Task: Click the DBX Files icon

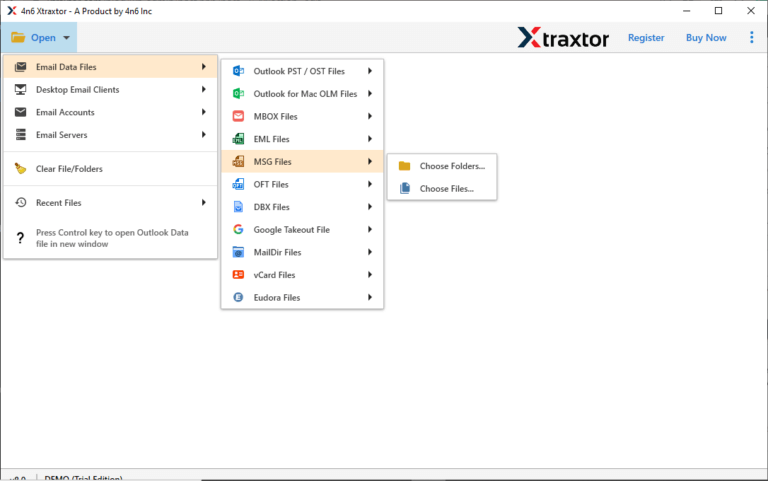Action: click(238, 207)
